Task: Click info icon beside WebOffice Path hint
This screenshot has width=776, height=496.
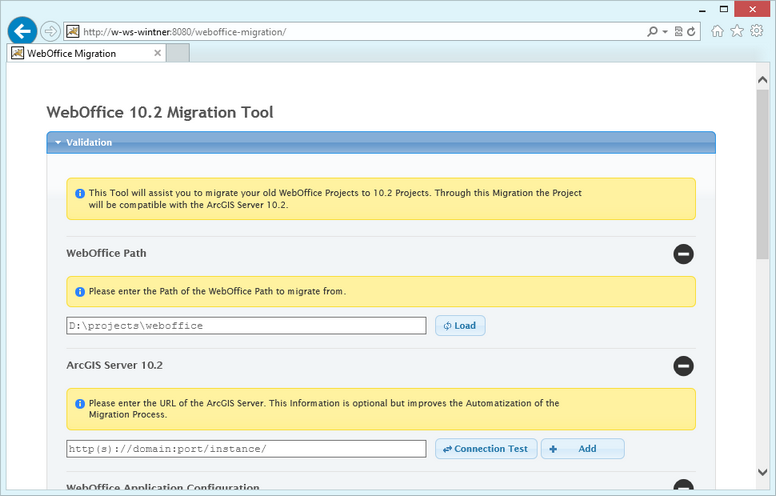Action: click(80, 292)
